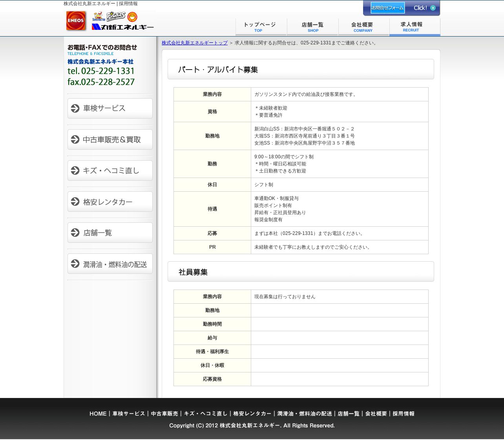This screenshot has width=504, height=440.
Task: Click the Super Auction logo
Action: tap(99, 16)
